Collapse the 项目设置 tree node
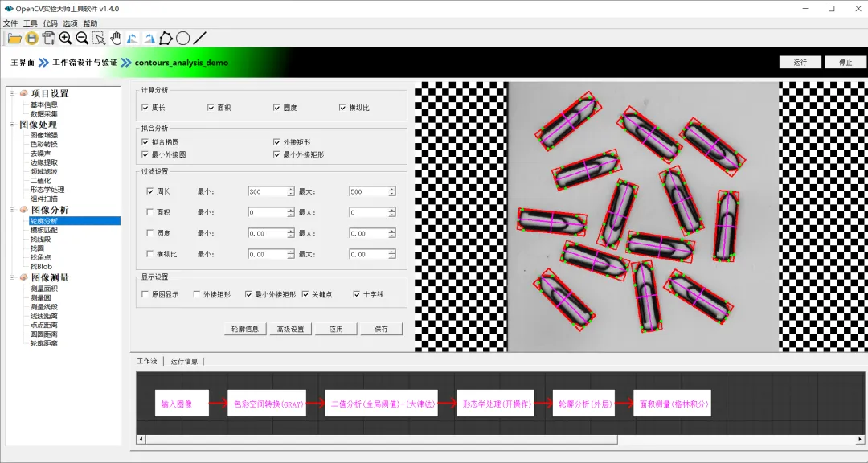The width and height of the screenshot is (868, 463). tap(12, 93)
